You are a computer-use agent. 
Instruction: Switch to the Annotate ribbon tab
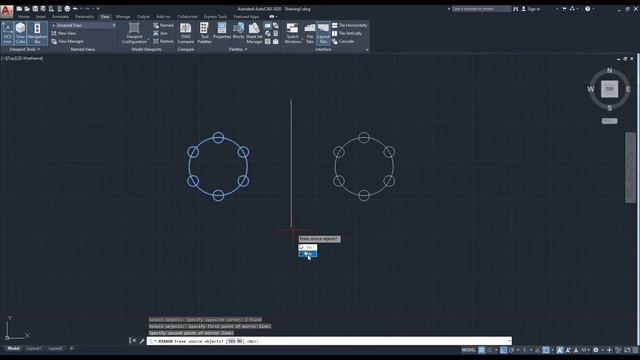[60, 17]
